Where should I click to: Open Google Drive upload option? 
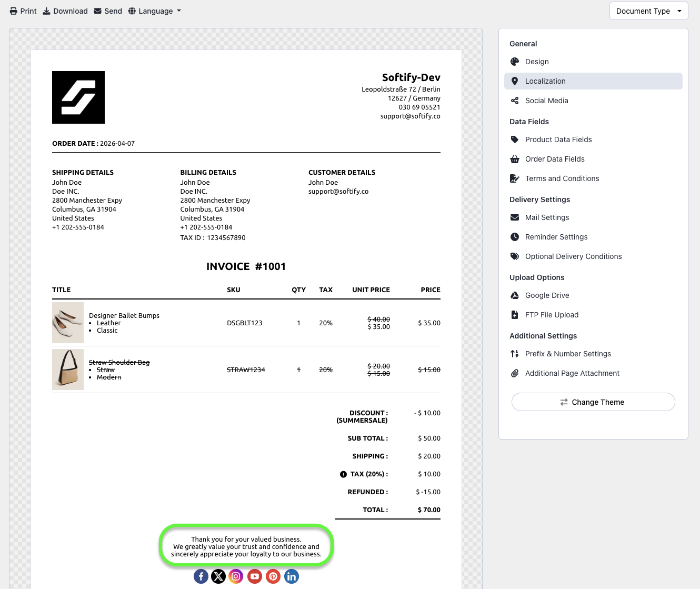(x=547, y=295)
